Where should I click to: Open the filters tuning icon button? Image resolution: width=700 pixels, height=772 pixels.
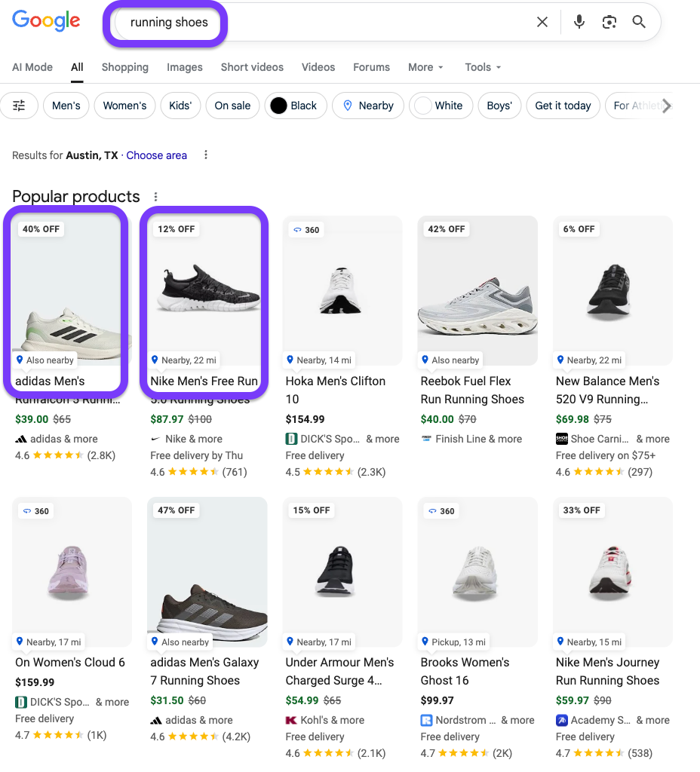20,106
